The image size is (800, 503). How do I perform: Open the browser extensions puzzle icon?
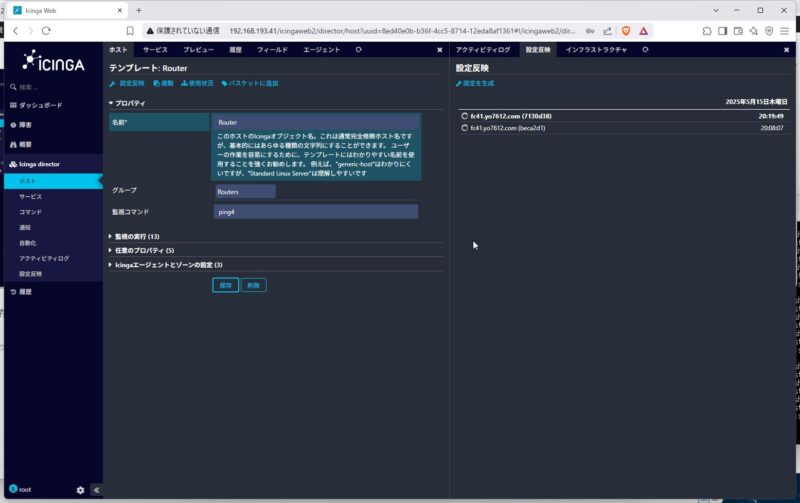click(x=707, y=31)
